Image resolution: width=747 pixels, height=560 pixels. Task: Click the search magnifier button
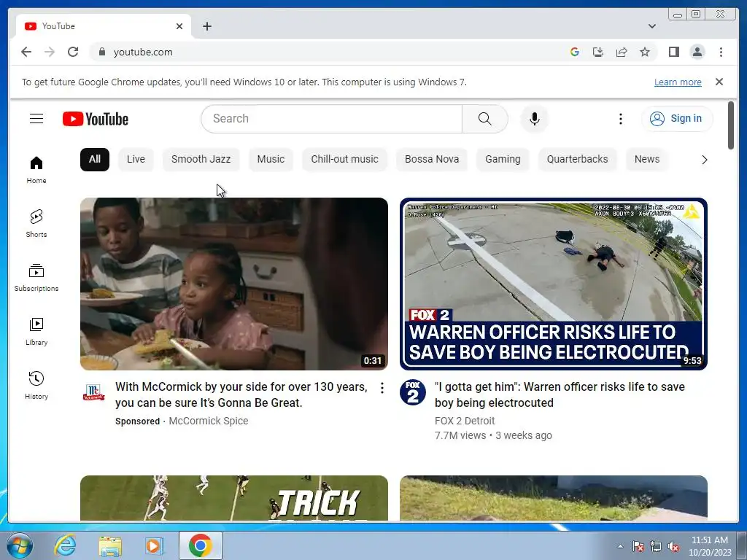tap(484, 119)
